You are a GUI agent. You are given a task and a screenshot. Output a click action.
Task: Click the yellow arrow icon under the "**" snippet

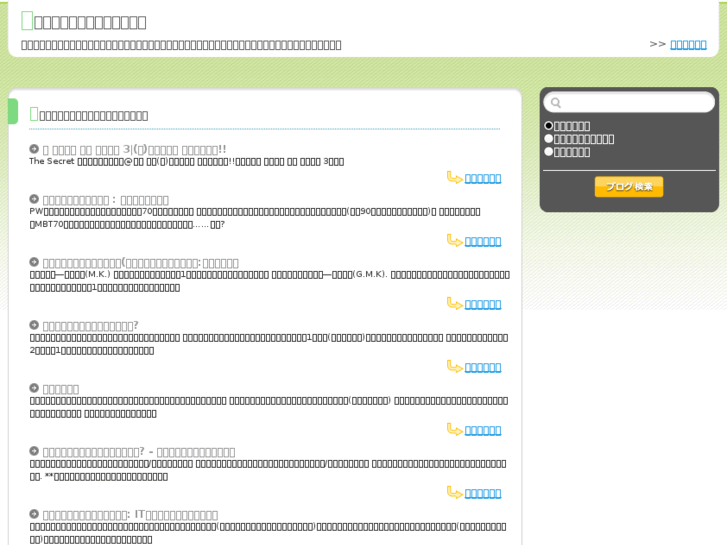tap(454, 493)
